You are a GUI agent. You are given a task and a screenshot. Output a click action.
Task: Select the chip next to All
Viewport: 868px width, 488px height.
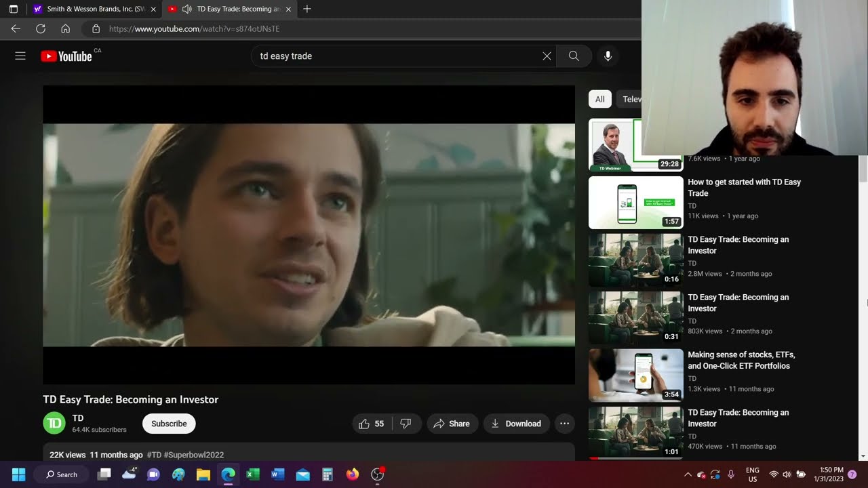(629, 99)
